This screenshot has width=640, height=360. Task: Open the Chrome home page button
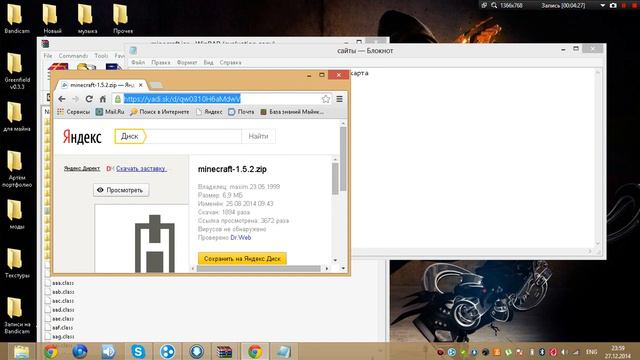pyautogui.click(x=103, y=99)
